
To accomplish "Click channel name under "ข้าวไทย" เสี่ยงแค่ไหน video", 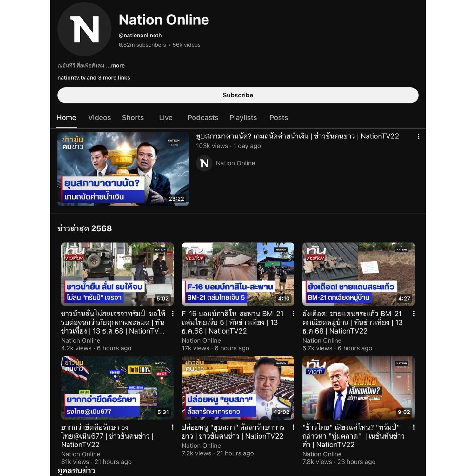I will click(322, 454).
